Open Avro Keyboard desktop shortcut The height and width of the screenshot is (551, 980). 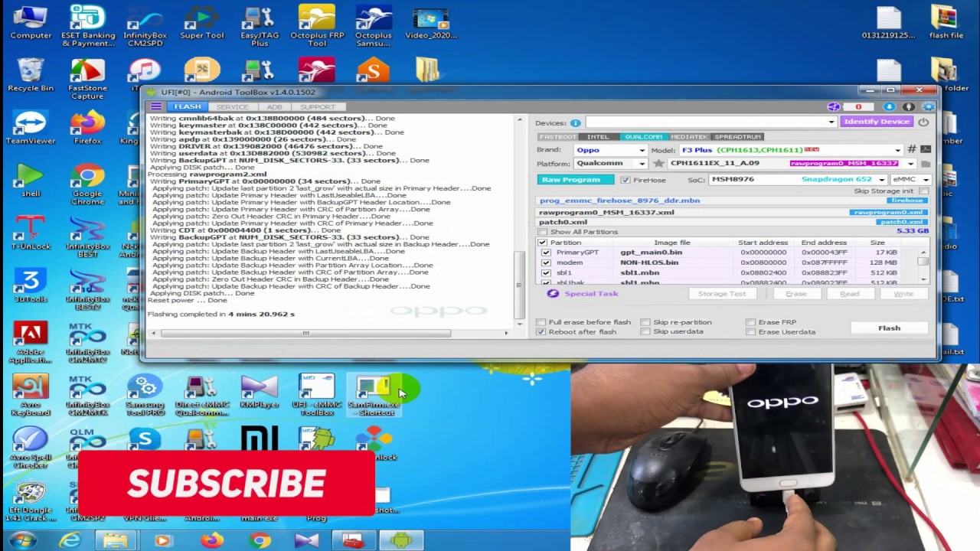[31, 395]
